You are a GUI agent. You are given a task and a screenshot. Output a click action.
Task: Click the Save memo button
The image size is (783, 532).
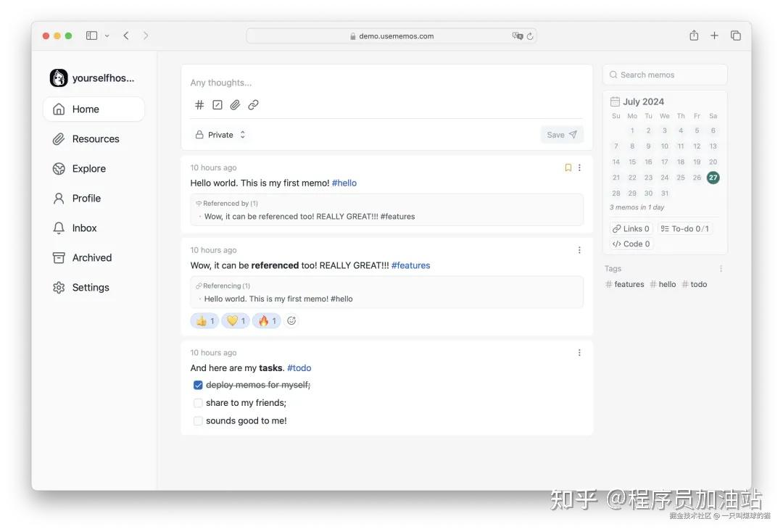coord(561,135)
